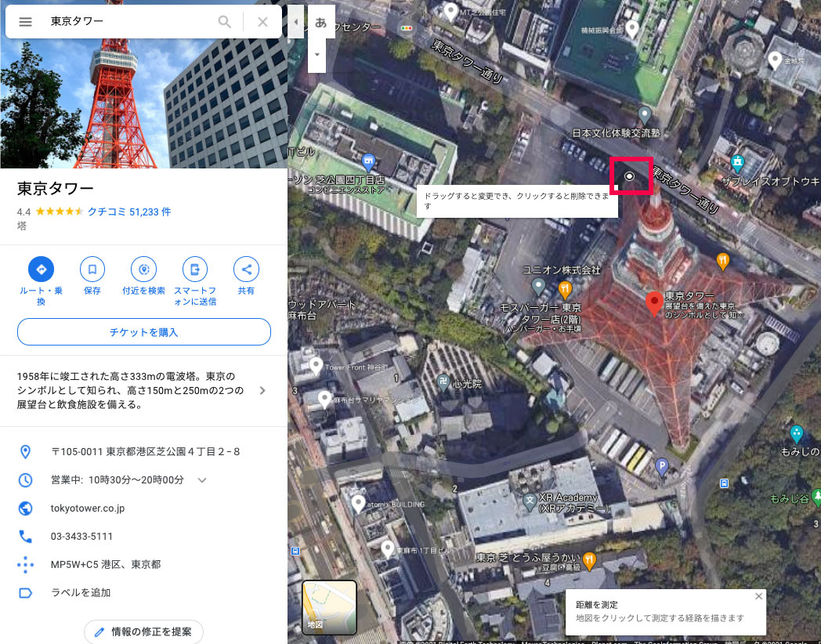Image resolution: width=821 pixels, height=644 pixels.
Task: Click the atomix BUILDING marker
Action: [x=358, y=503]
